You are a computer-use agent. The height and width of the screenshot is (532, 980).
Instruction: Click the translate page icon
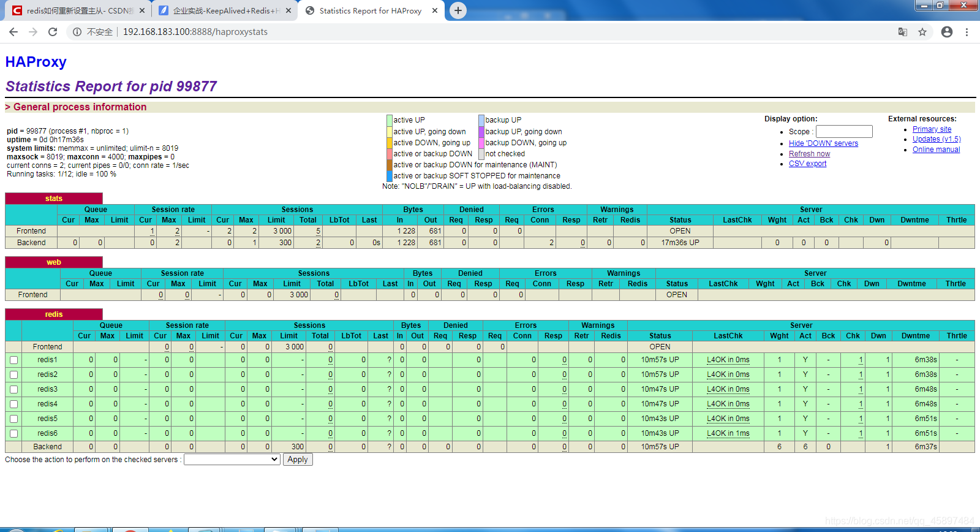(x=902, y=32)
